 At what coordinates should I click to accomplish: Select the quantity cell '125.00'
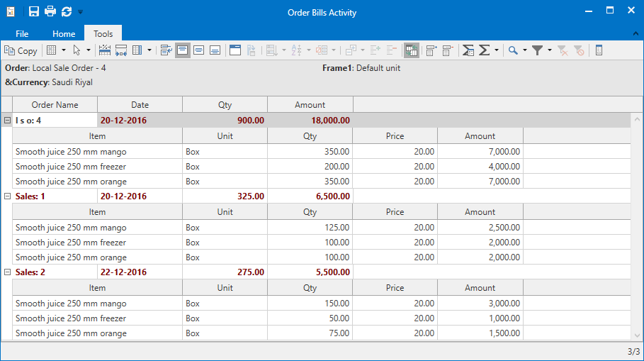(310, 228)
